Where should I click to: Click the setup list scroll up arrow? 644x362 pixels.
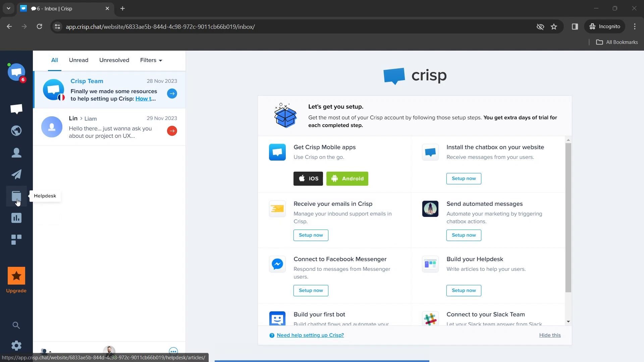(x=568, y=140)
